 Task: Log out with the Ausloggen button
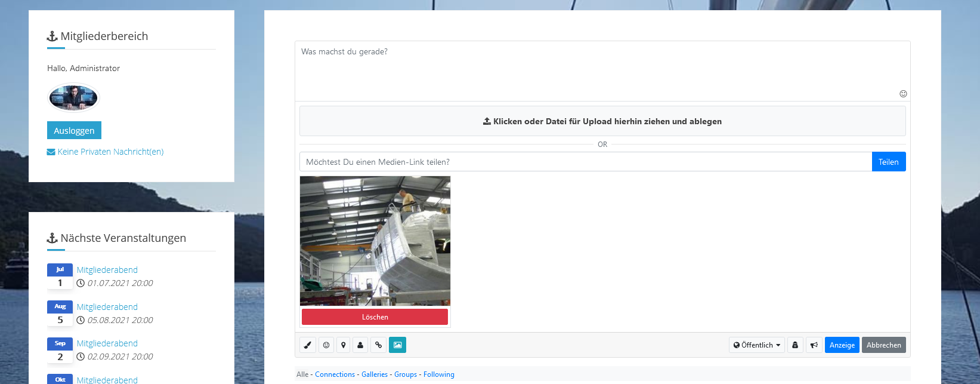pos(74,130)
